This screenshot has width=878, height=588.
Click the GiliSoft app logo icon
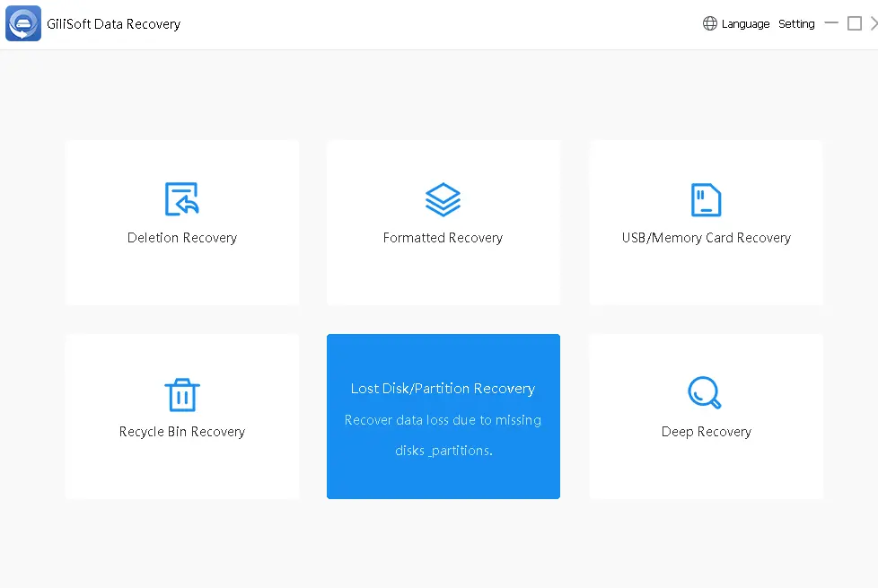(23, 24)
